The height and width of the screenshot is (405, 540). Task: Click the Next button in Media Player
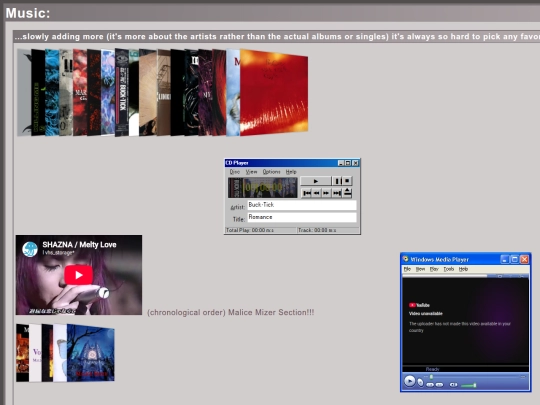tap(439, 385)
